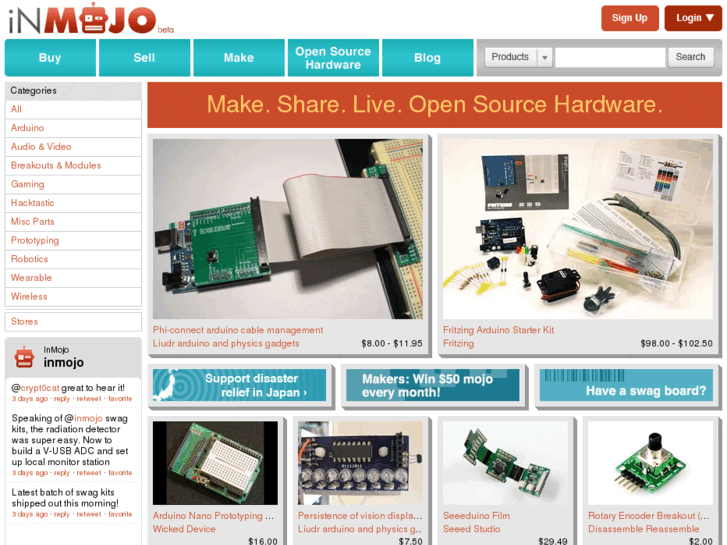The image size is (727, 545).
Task: Open the Stores link in sidebar
Action: pos(73,321)
